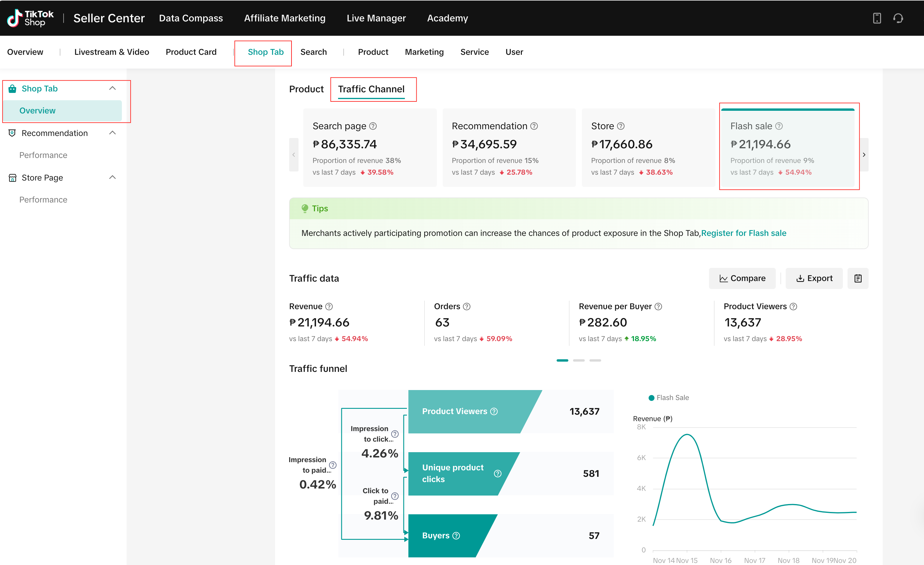Click help icon next to Orders metric
Image resolution: width=924 pixels, height=565 pixels.
point(466,307)
